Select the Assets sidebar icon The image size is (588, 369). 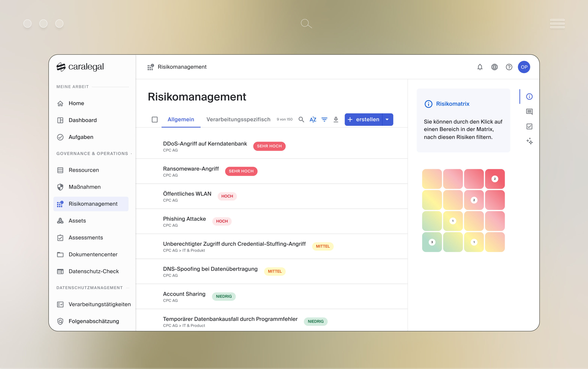pos(60,221)
